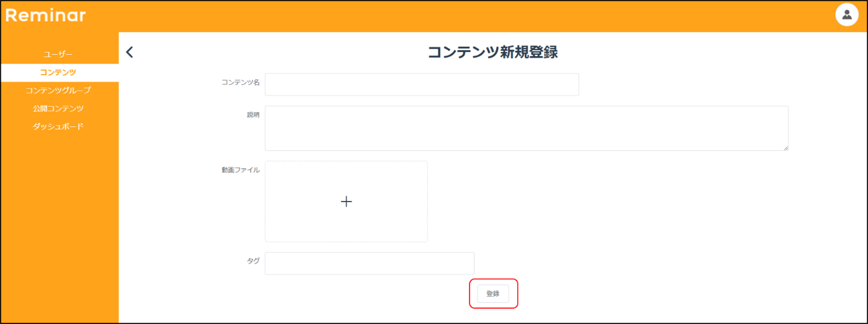The image size is (868, 324).
Task: Click the タグ input field
Action: (369, 263)
